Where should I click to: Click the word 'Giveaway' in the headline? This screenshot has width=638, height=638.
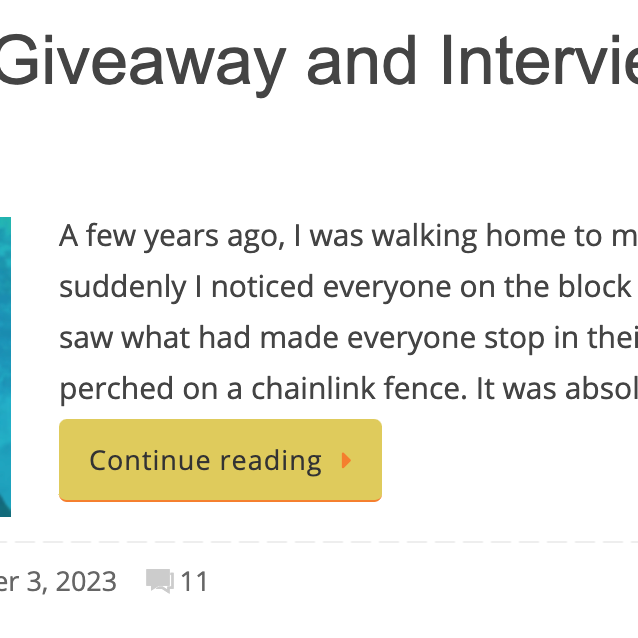(141, 63)
